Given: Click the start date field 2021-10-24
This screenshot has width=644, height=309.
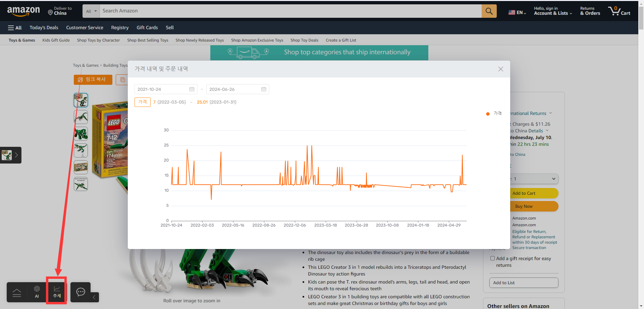Looking at the screenshot, I should pos(166,89).
